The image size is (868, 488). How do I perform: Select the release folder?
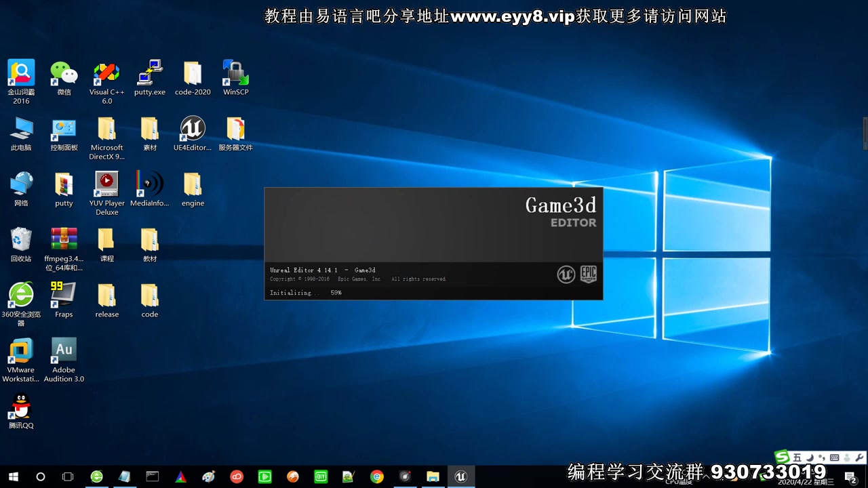coord(106,300)
